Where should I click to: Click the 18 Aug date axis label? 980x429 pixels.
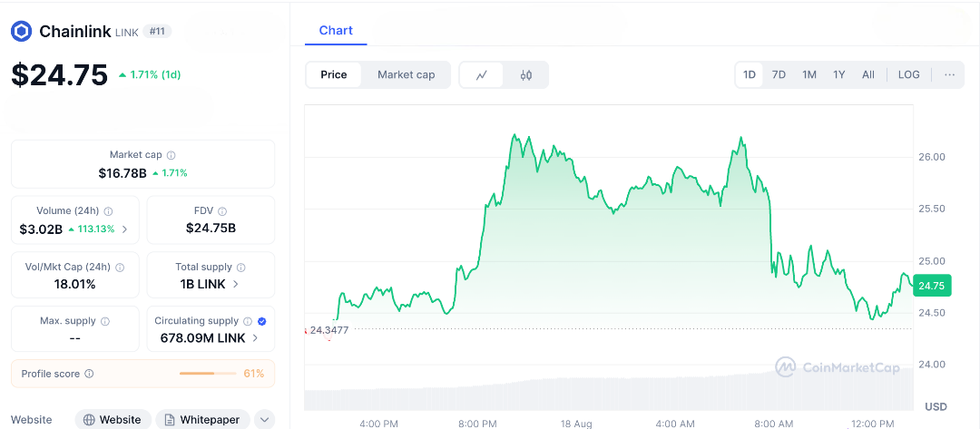[x=574, y=424]
